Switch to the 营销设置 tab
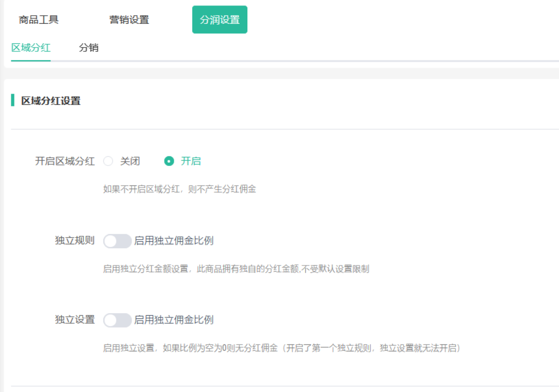559x392 pixels. (x=129, y=20)
